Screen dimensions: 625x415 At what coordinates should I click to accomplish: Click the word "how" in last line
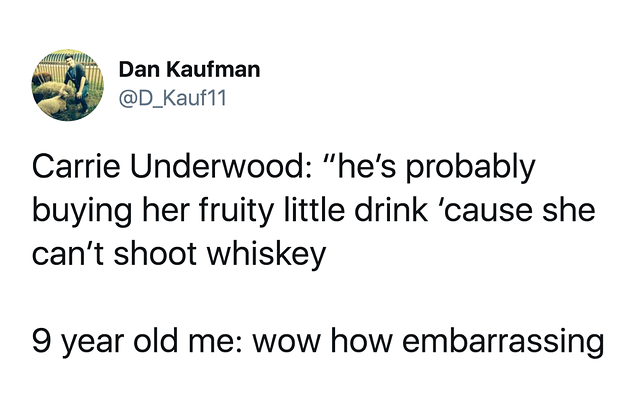click(362, 341)
